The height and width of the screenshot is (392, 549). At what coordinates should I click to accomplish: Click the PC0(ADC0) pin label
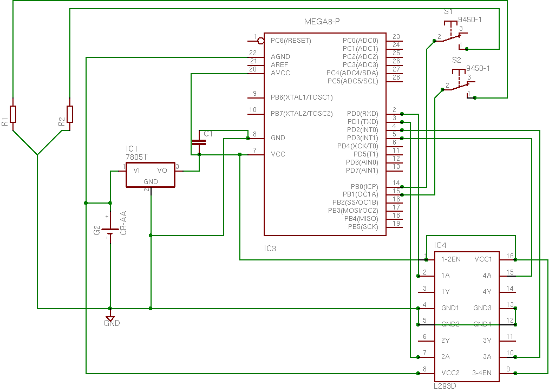[x=360, y=41]
